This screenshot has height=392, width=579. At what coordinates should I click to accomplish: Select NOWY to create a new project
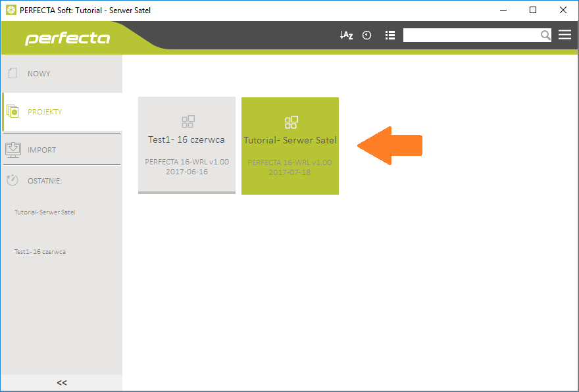[x=62, y=74]
